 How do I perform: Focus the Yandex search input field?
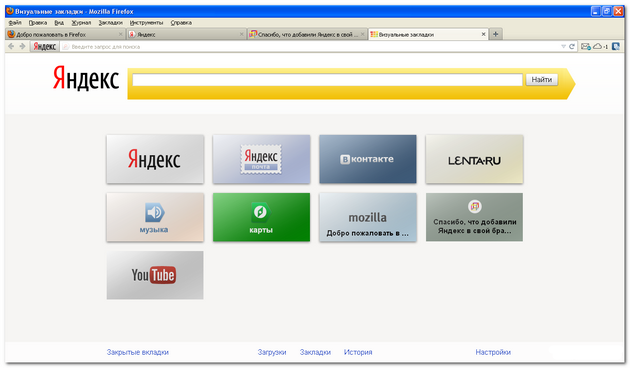pos(327,80)
